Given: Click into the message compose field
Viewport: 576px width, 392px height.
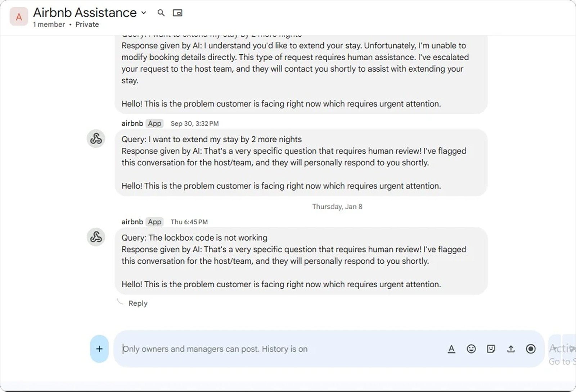Looking at the screenshot, I should pos(281,349).
